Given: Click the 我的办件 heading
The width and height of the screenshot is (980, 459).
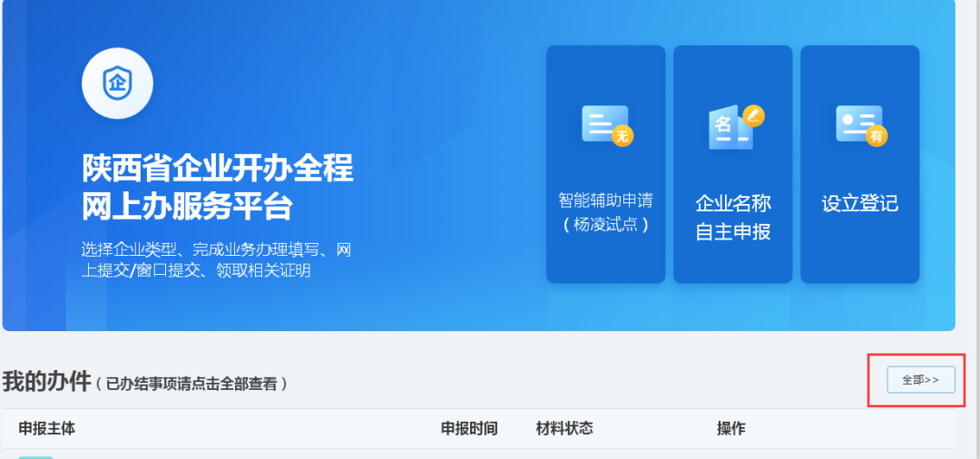Looking at the screenshot, I should (47, 381).
